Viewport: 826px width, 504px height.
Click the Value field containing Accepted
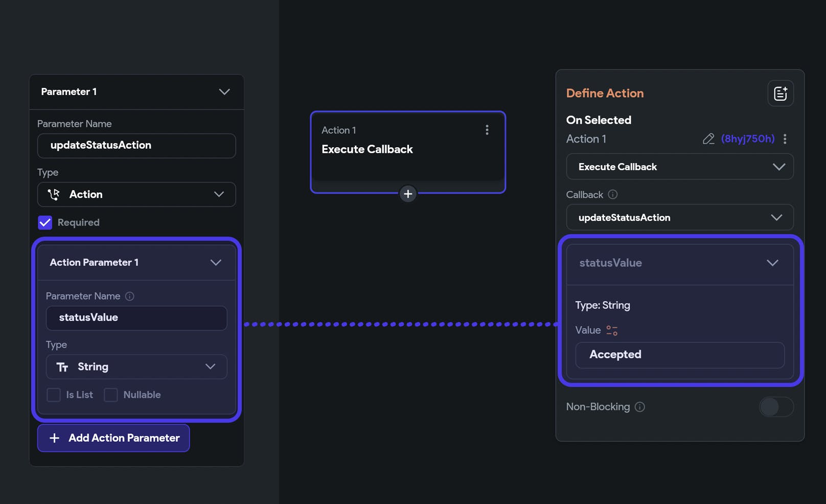[x=680, y=355]
